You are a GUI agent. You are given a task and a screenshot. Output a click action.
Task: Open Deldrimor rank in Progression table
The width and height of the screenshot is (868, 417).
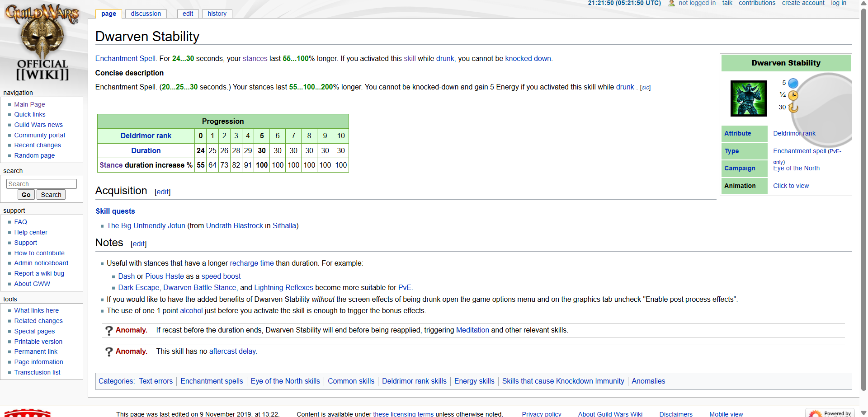point(146,136)
